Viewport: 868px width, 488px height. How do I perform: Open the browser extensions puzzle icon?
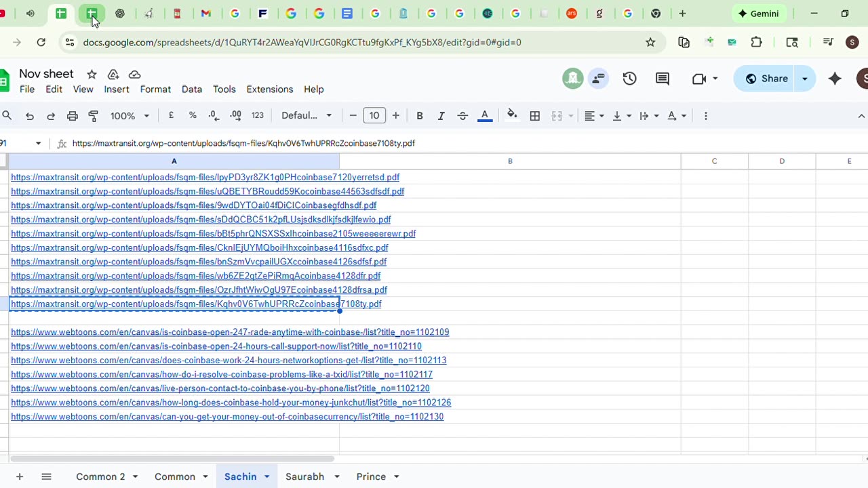[757, 42]
